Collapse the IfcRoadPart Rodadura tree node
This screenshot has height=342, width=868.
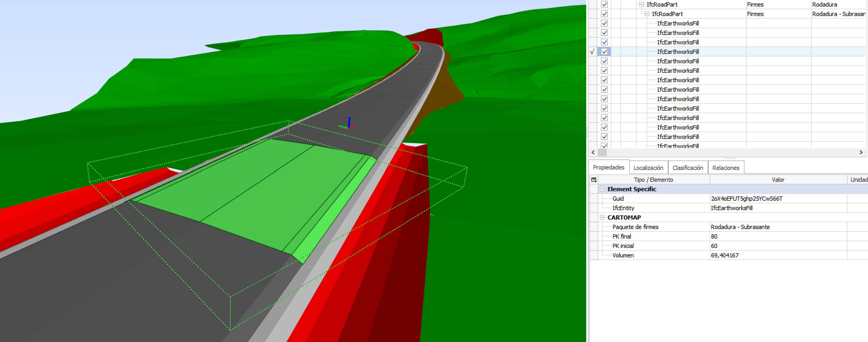click(x=642, y=4)
